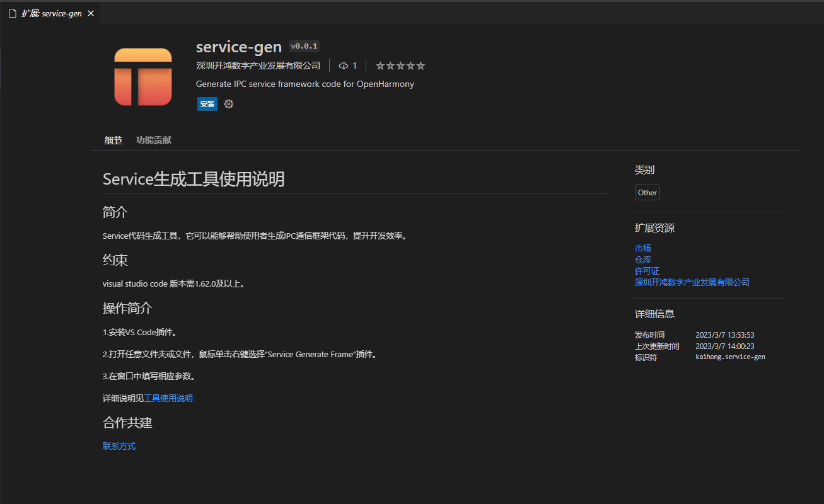Open the 市场 marketplace link
The image size is (824, 504).
(x=642, y=248)
